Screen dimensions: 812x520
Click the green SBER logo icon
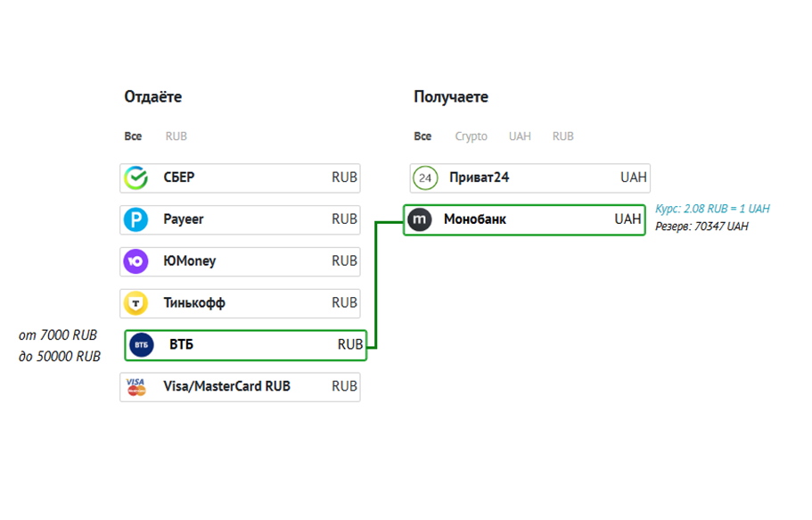pos(135,177)
